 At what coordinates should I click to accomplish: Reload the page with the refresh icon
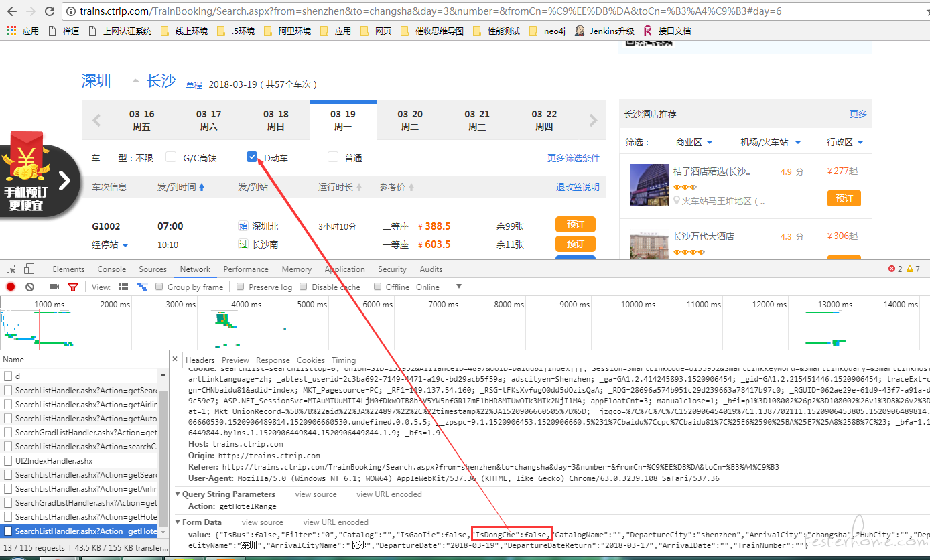click(49, 11)
